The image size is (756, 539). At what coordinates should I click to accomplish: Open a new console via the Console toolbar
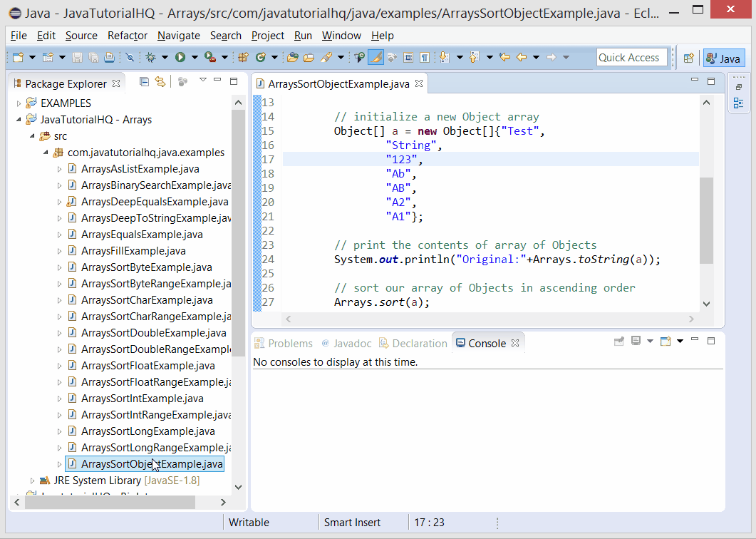667,342
